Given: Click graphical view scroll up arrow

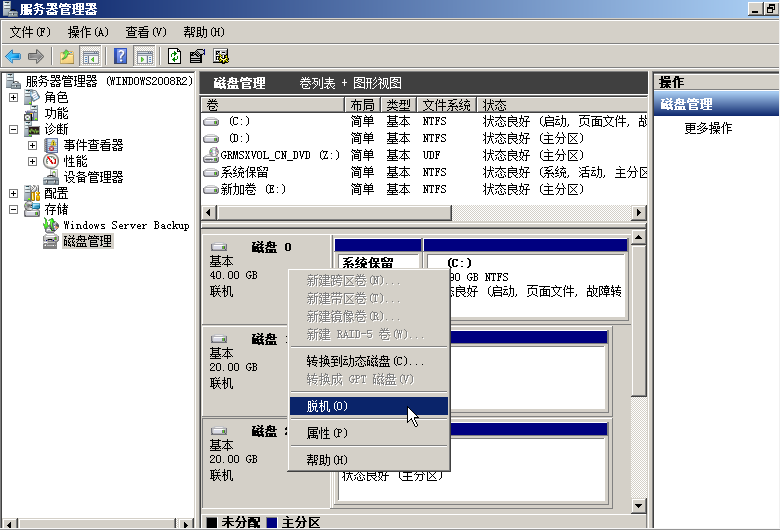Looking at the screenshot, I should click(x=638, y=238).
